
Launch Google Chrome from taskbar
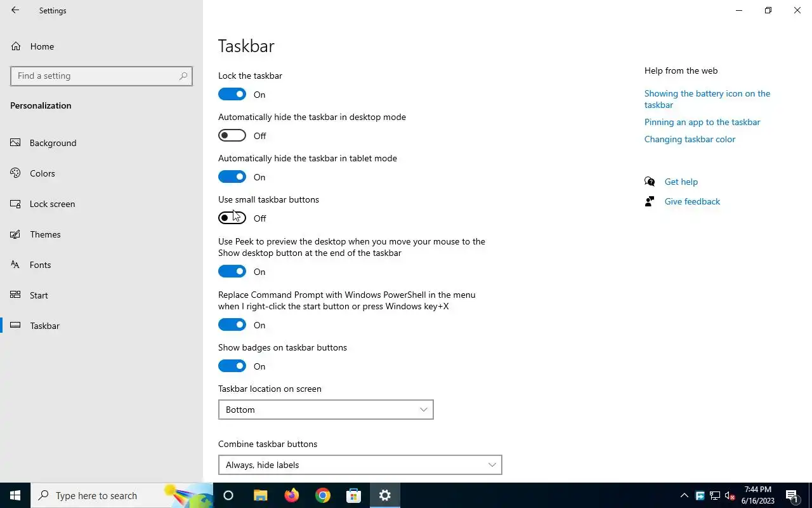(322, 495)
